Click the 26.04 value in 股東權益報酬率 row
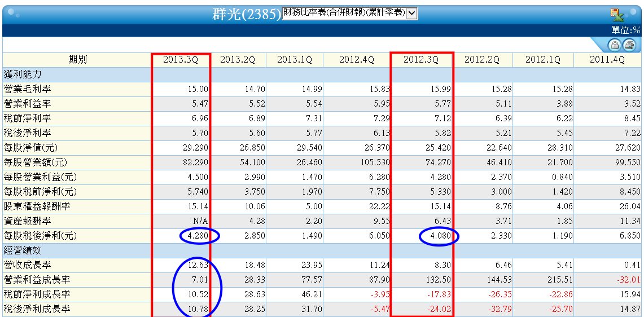644x317 pixels. (x=631, y=206)
